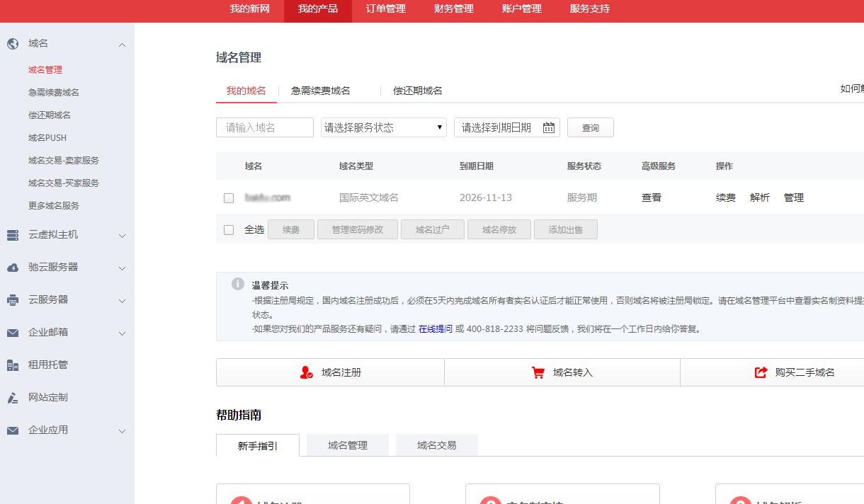This screenshot has width=864, height=504.
Task: Expand the 云服务器 sidebar section
Action: point(121,301)
